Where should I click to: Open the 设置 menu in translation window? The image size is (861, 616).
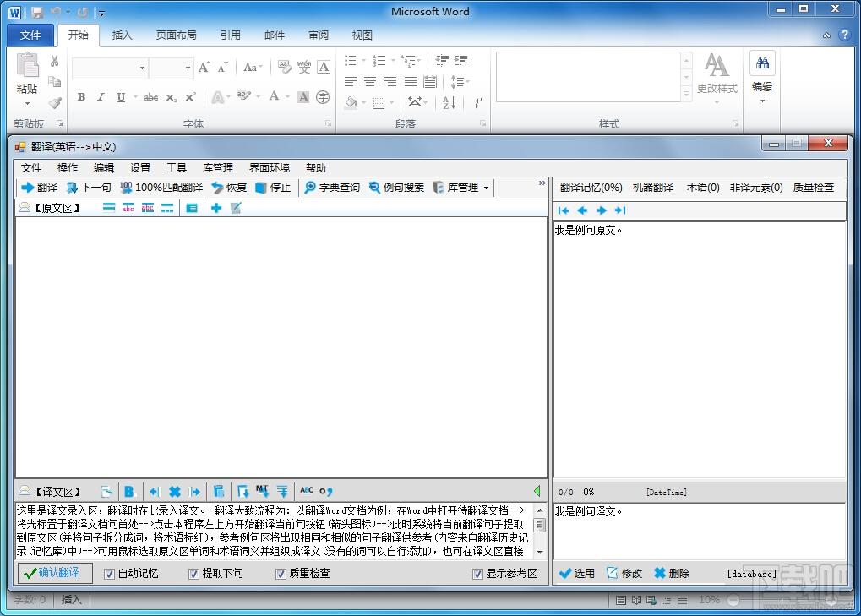(140, 167)
